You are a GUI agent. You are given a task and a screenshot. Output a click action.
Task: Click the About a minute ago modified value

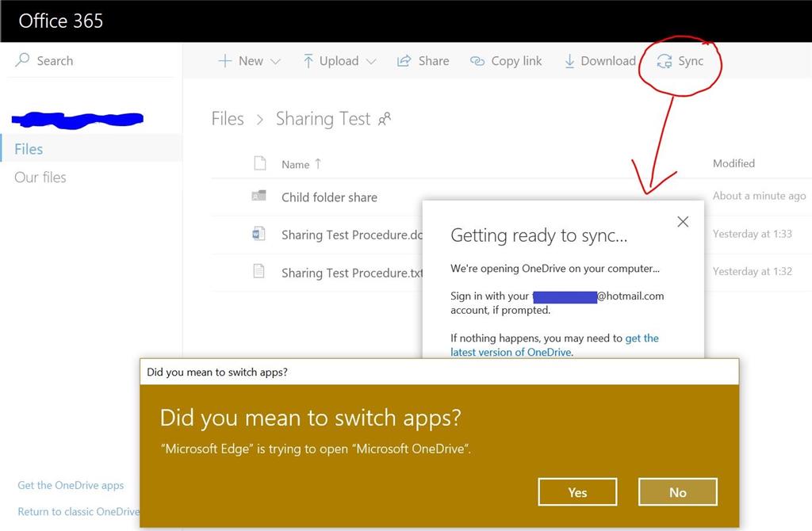coord(759,196)
